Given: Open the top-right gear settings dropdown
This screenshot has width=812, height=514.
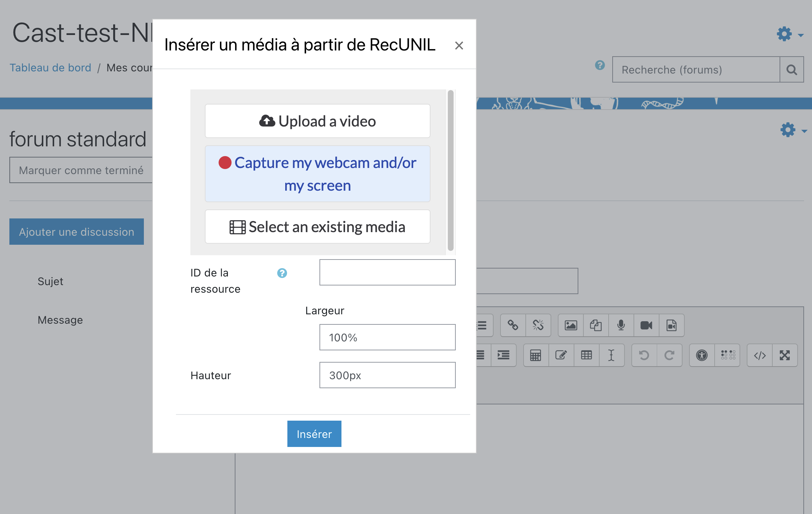Looking at the screenshot, I should coord(789,34).
